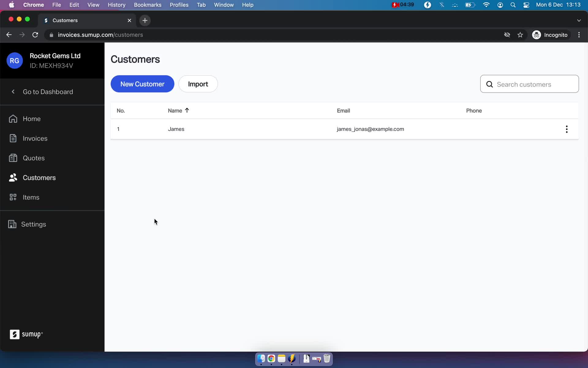Screen dimensions: 588x368
Task: Click the back navigation arrow
Action: tap(9, 35)
